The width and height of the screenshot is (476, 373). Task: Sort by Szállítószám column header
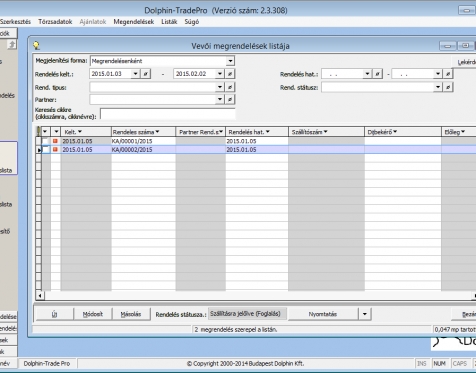pos(327,132)
